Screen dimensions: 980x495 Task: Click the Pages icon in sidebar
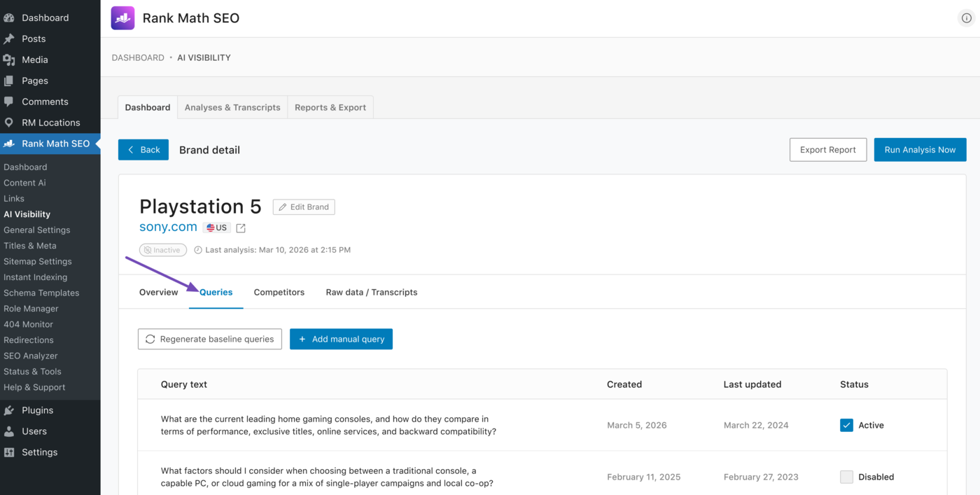point(9,81)
